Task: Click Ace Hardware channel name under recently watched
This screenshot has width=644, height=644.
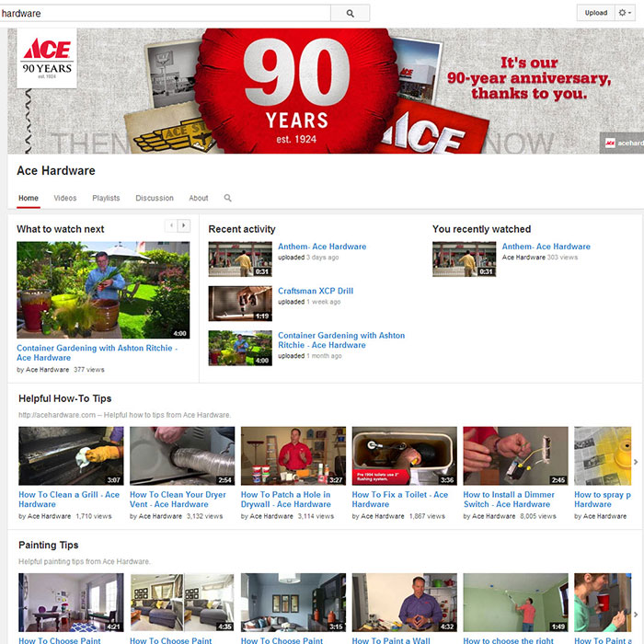Action: tap(523, 258)
